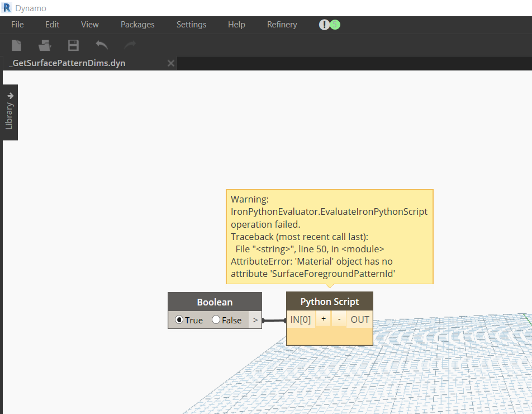Screen dimensions: 532x414
Task: Open the Refinery menu
Action: pyautogui.click(x=282, y=25)
